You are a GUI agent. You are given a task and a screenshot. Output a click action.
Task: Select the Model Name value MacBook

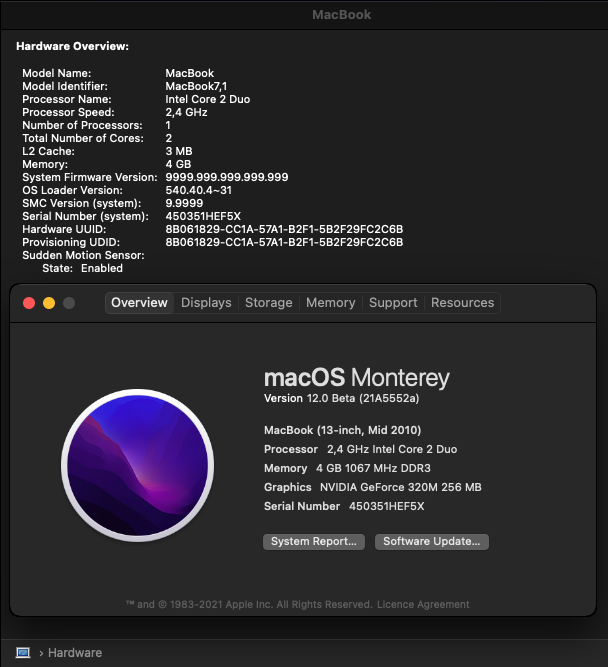point(190,73)
